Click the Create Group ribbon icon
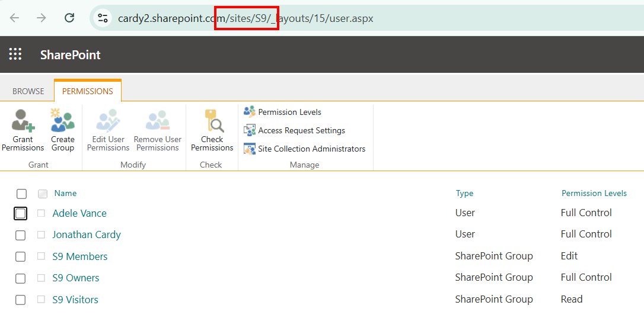The height and width of the screenshot is (318, 644). pos(63,120)
